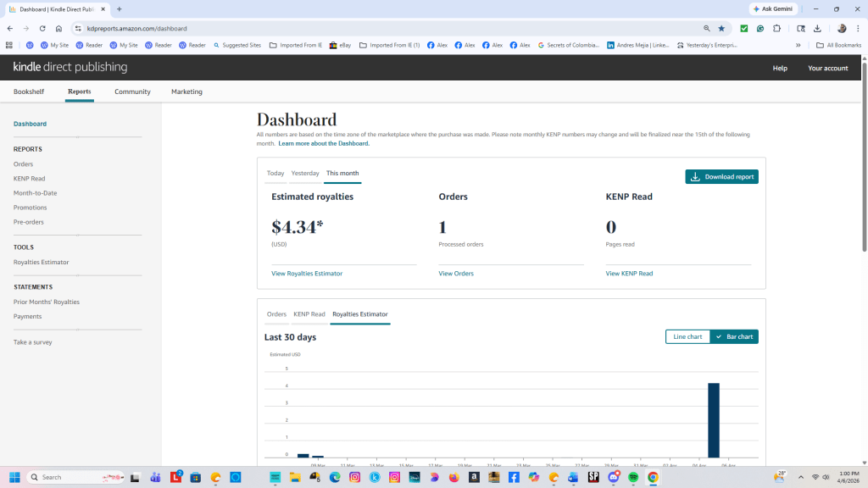
Task: Select the Bar chart view option
Action: (x=734, y=336)
